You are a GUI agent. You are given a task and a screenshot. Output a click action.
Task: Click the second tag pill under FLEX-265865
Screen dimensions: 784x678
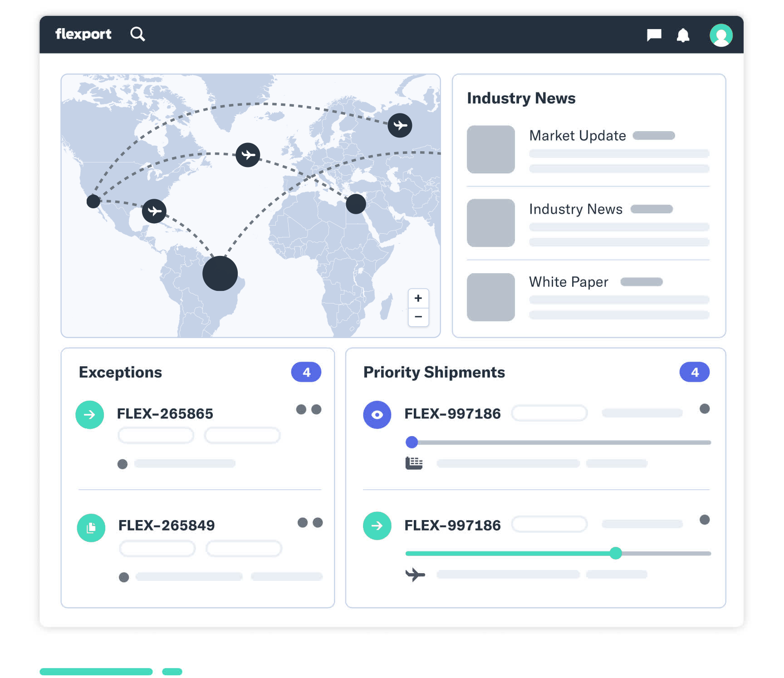point(242,435)
